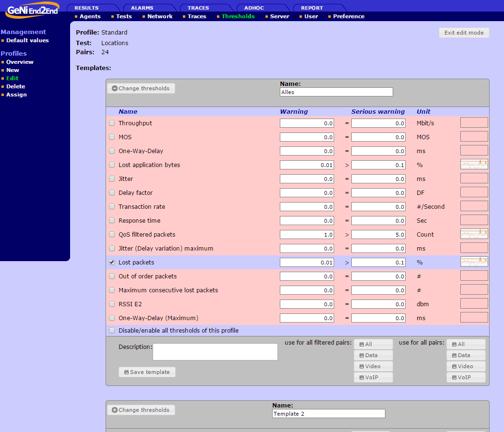Focus the Name field containing Template 2
This screenshot has height=432, width=504.
328,414
